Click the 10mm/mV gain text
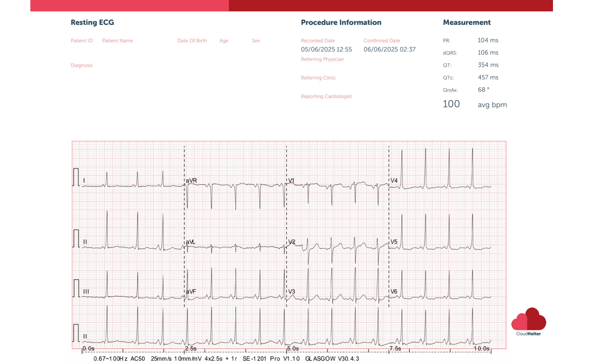The height and width of the screenshot is (364, 592). pos(188,359)
